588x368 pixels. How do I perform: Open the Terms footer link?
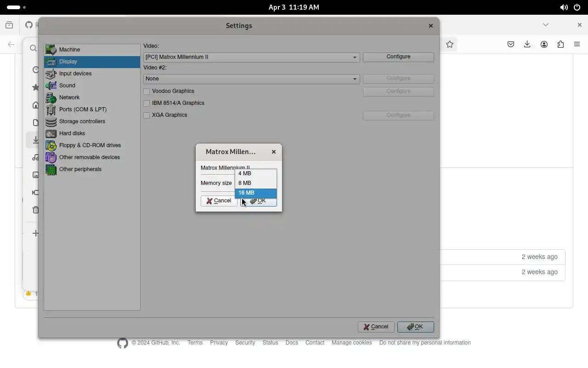[x=195, y=343]
